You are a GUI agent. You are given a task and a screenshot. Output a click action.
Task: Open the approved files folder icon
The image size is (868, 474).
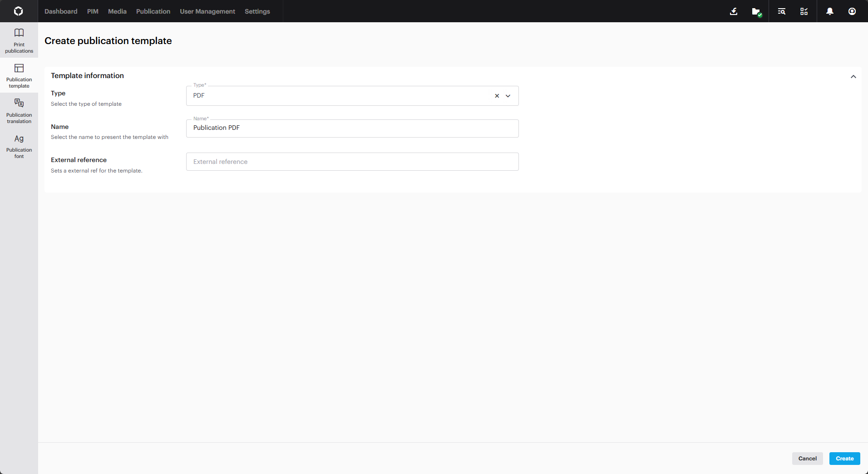(x=757, y=11)
